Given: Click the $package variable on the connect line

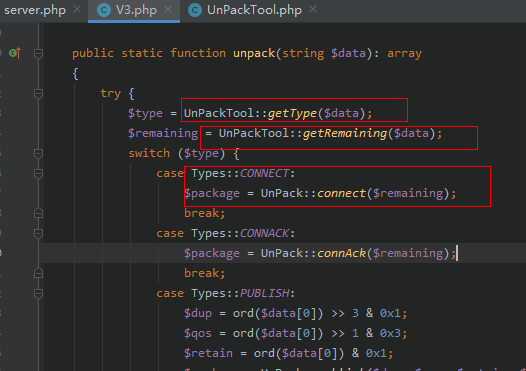Looking at the screenshot, I should pyautogui.click(x=212, y=194).
